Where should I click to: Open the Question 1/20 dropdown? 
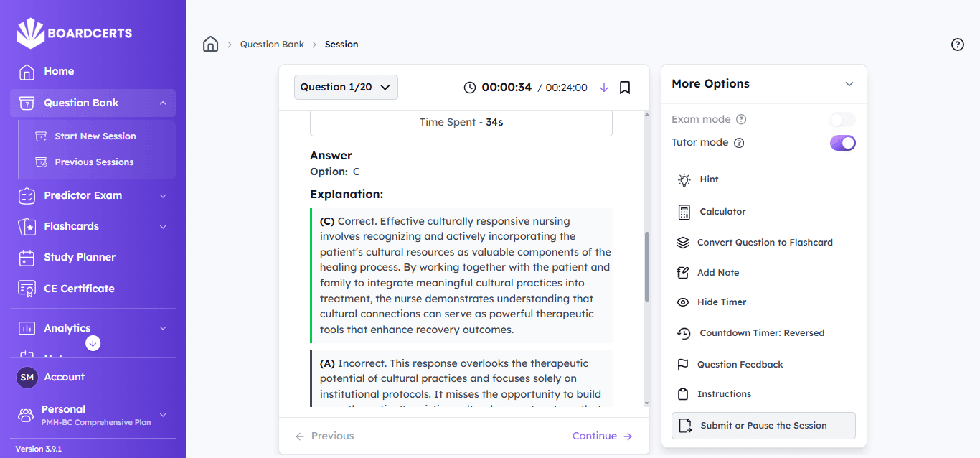point(346,88)
